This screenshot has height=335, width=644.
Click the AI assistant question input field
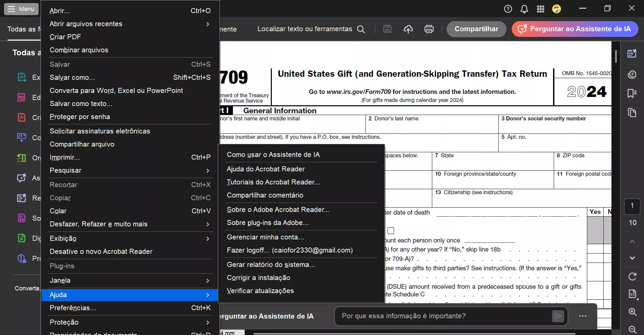click(443, 316)
